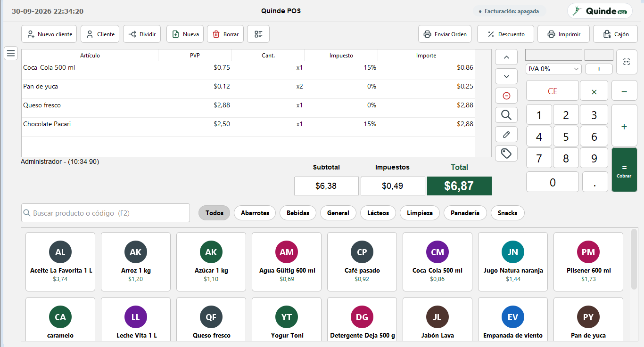The image size is (644, 347).
Task: Remove line with red minus-circle icon
Action: click(x=506, y=96)
